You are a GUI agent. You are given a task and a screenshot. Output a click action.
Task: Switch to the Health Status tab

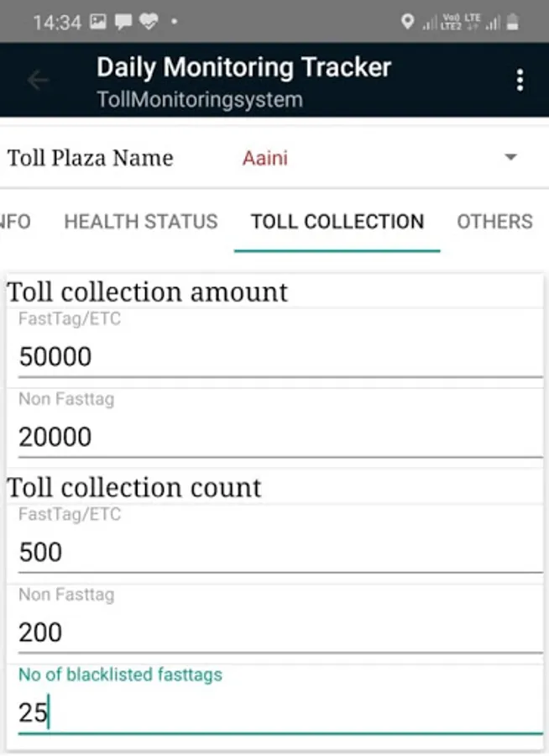(x=141, y=222)
